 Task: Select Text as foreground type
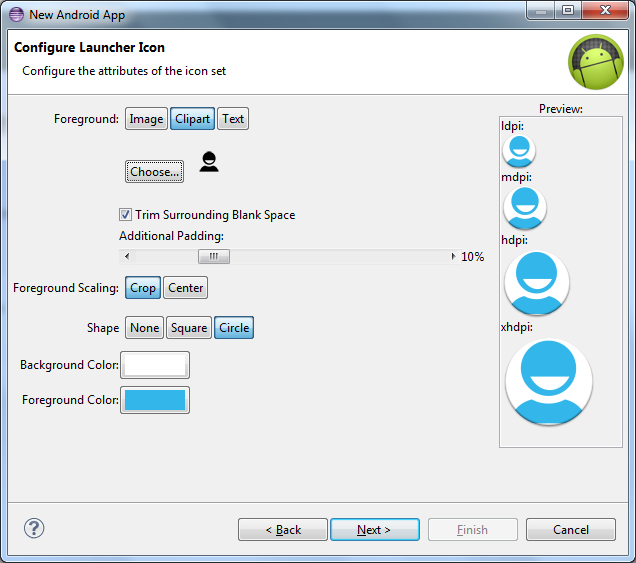[233, 119]
